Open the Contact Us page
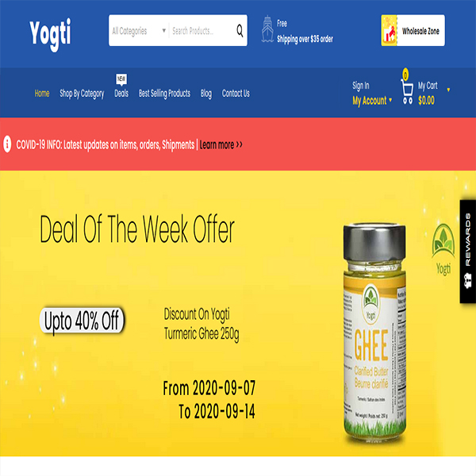 pos(236,93)
